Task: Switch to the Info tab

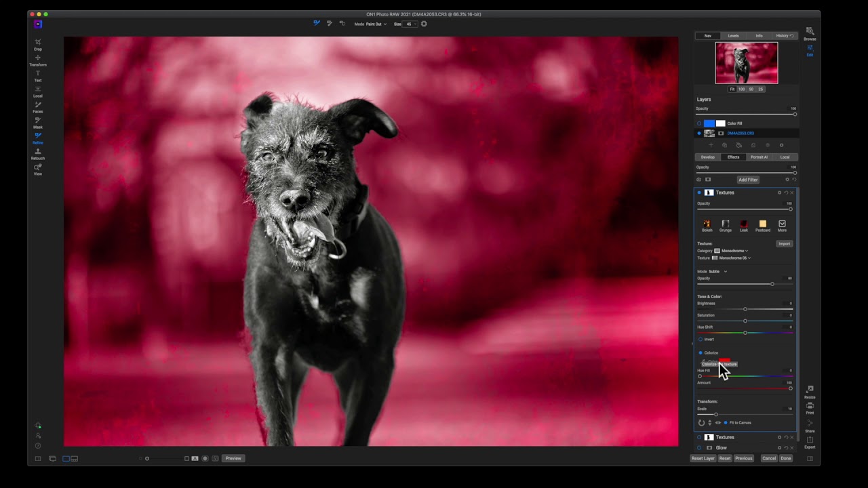Action: [759, 35]
